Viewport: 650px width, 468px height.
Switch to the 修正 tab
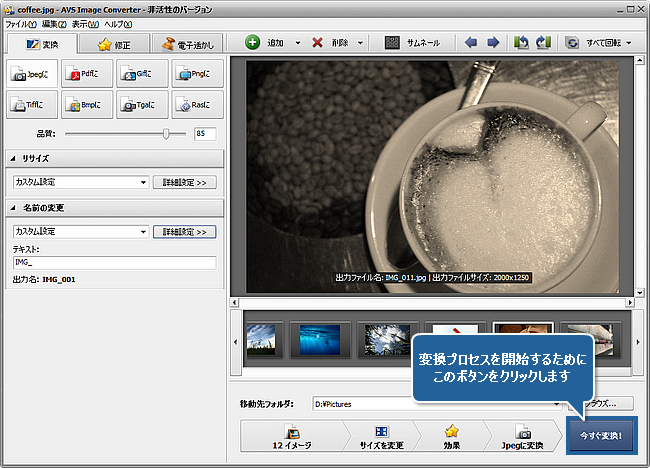click(114, 44)
